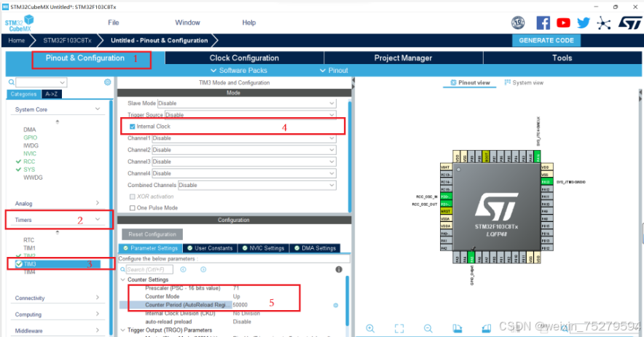
Task: Click GENERATE CODE button
Action: pyautogui.click(x=546, y=40)
